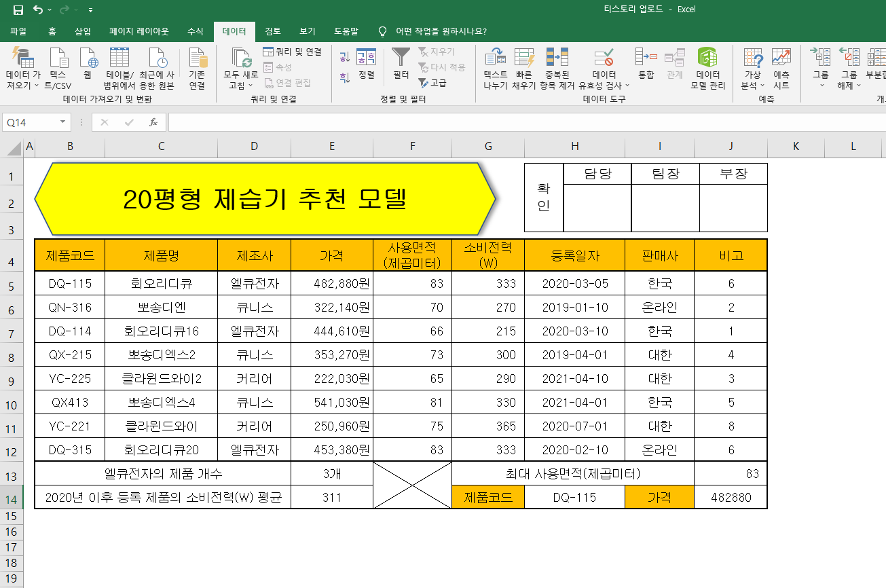This screenshot has width=886, height=588.
Task: Click From Table/Range (테이블/범위에서) icon
Action: coord(119,58)
